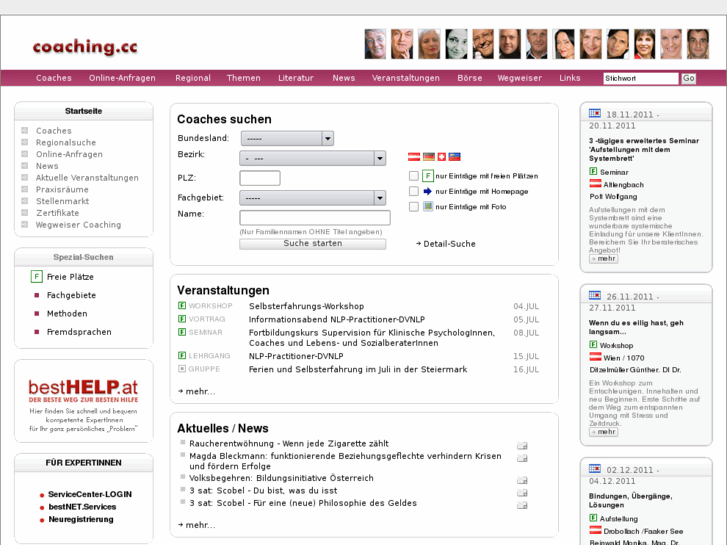
Task: Click the green F icon next to Freie Plätze
Action: click(x=37, y=277)
